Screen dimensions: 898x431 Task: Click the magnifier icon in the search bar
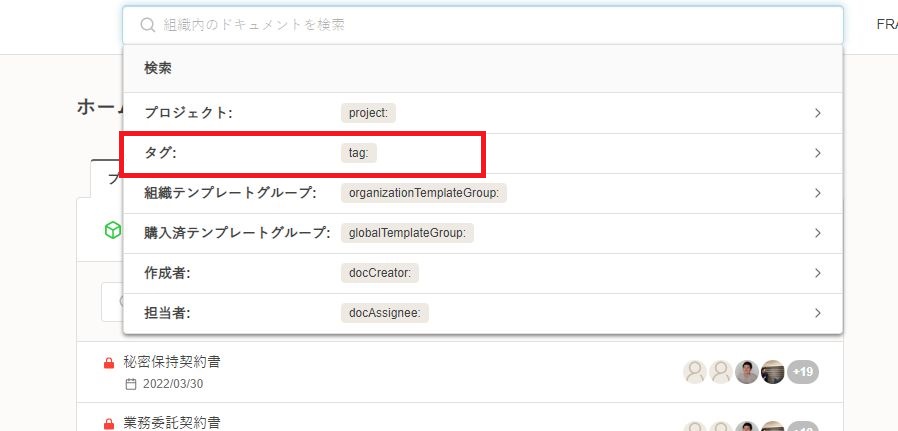pos(147,25)
